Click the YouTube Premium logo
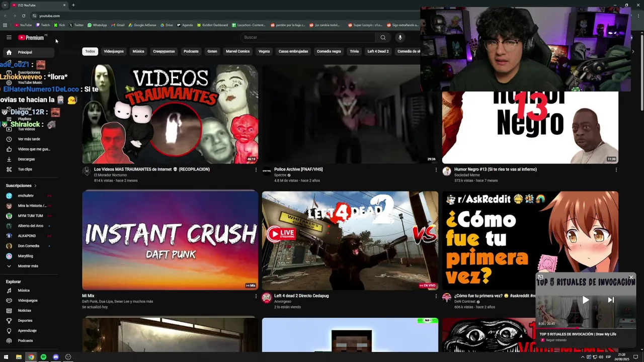This screenshot has width=644, height=362. pyautogui.click(x=31, y=37)
